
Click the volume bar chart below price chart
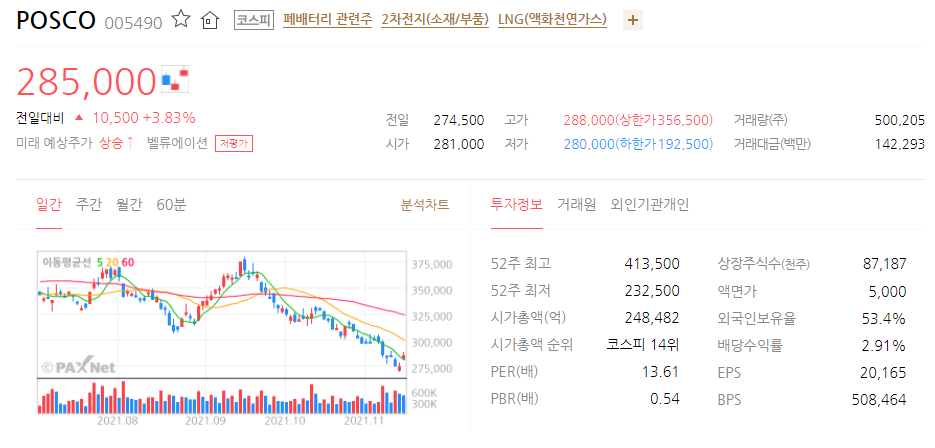tap(222, 396)
